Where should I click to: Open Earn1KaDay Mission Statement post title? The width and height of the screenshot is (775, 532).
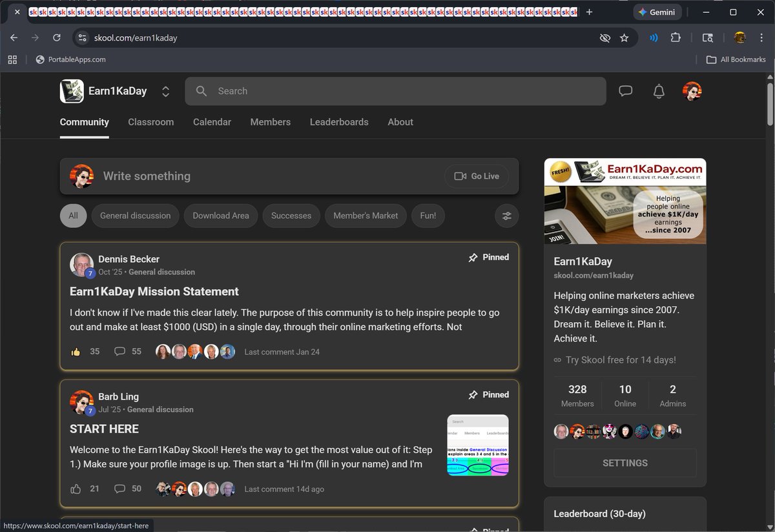click(x=154, y=291)
